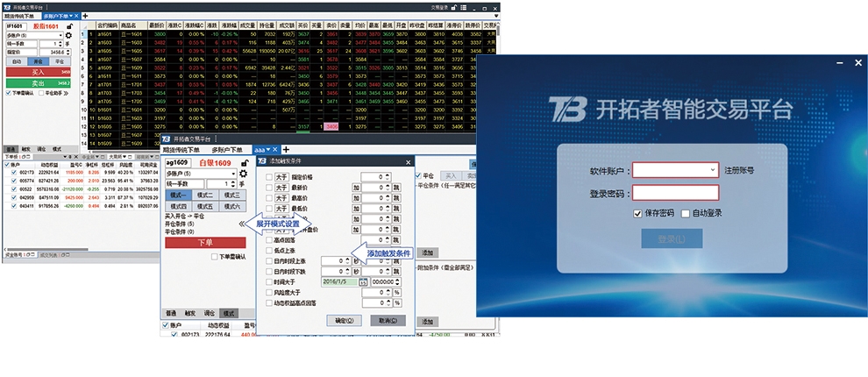Toggle 保存密码 checkbox in login window
This screenshot has height=377, width=868.
point(638,213)
